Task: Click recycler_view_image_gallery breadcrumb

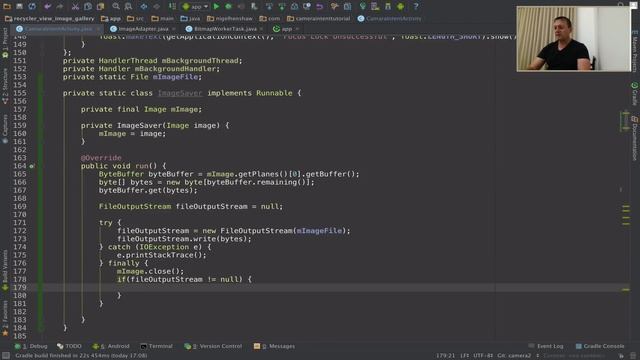Action: click(x=49, y=18)
